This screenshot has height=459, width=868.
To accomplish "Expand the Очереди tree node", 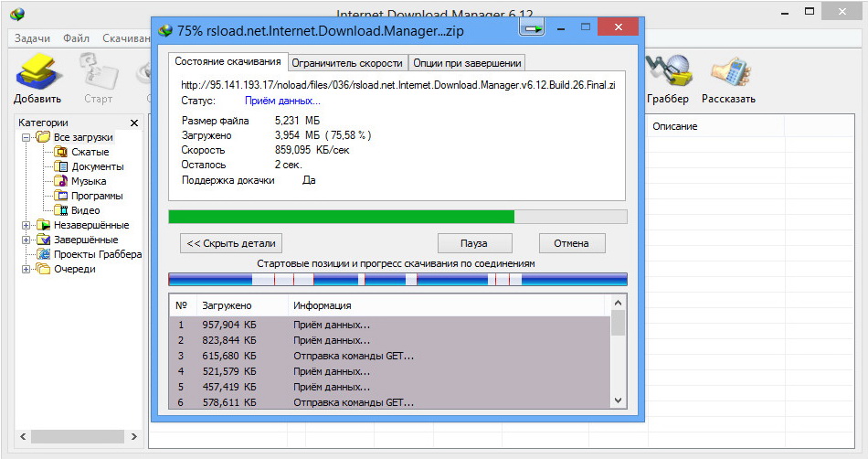I will coord(26,269).
